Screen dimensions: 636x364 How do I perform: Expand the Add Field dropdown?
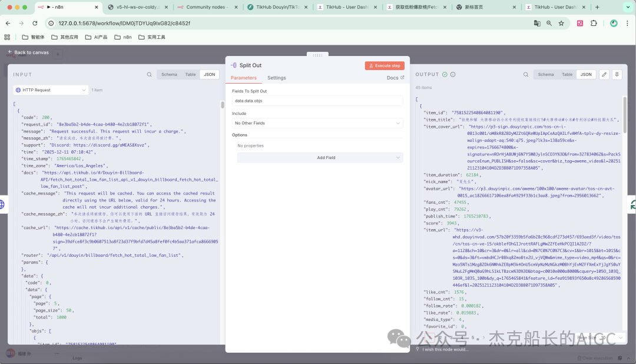click(320, 157)
